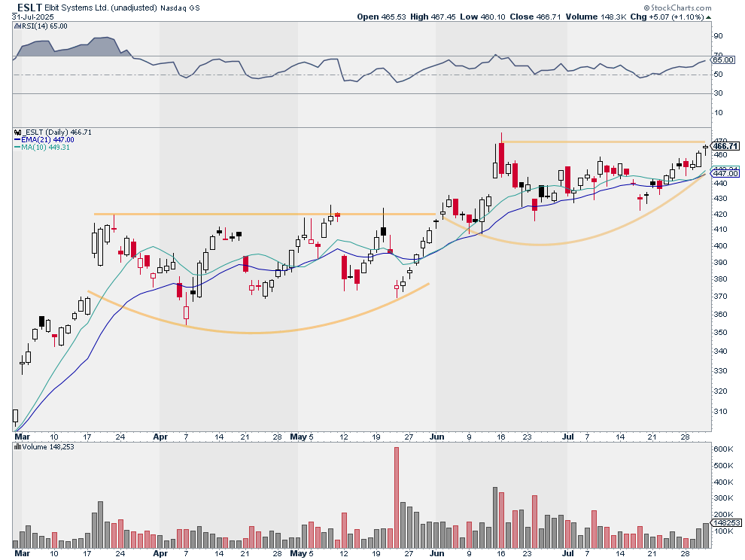Click the RSI(14) 65.00 indicator label

click(44, 26)
